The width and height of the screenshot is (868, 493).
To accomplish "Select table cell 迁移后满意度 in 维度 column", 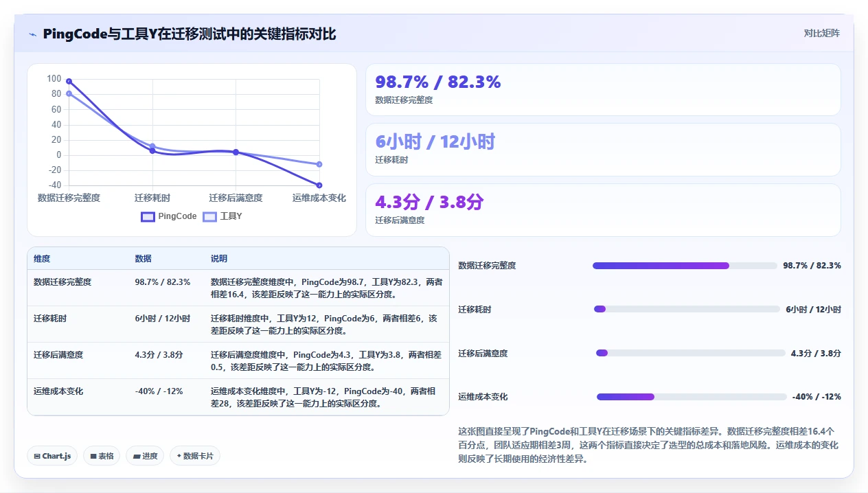I will 58,355.
